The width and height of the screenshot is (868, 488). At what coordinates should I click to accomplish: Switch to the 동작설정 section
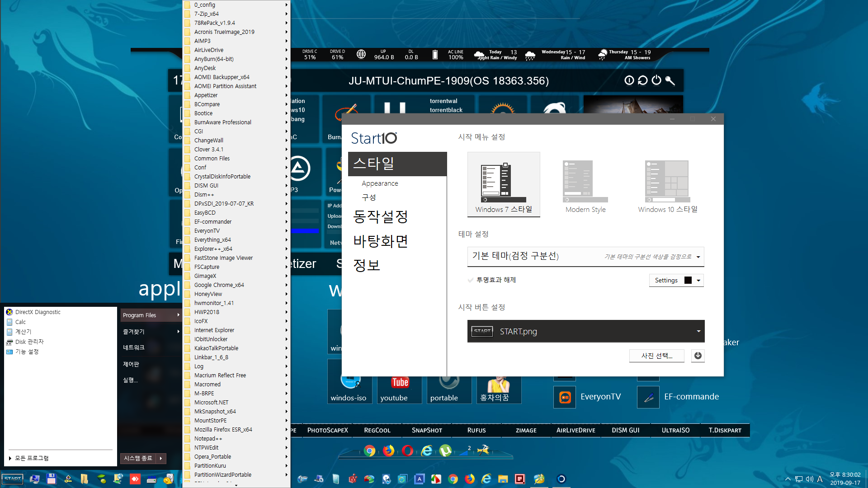[x=380, y=216]
